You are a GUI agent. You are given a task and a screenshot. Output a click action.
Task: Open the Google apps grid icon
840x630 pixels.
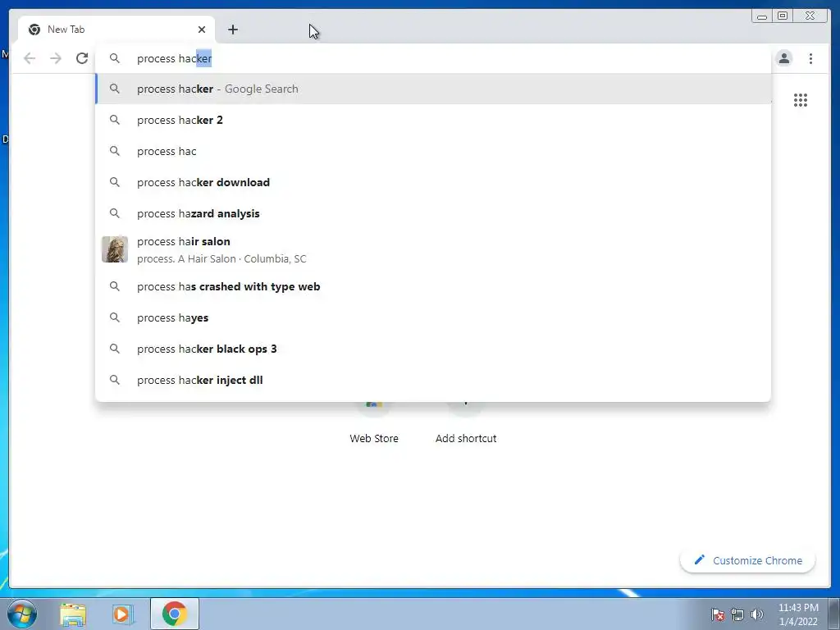[x=801, y=100]
